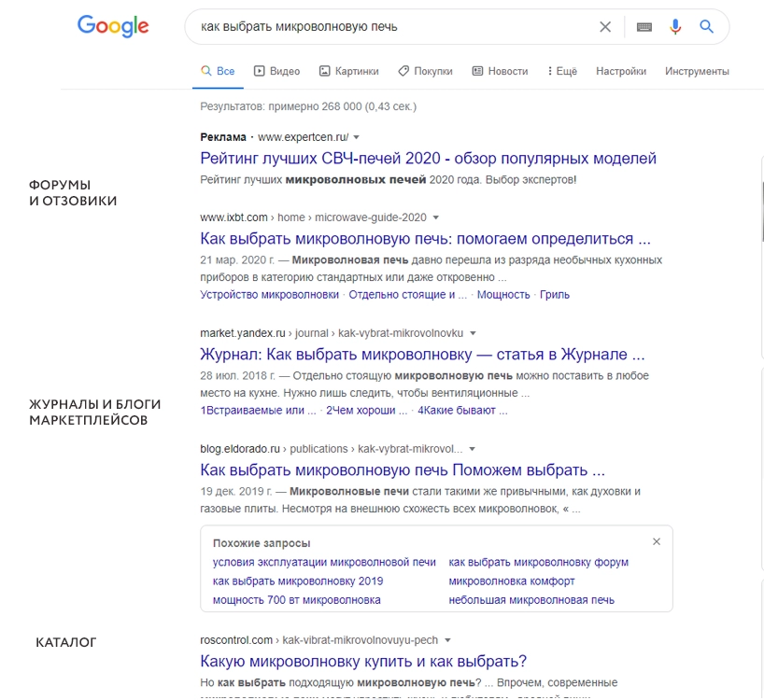Open sitelink 4Какие бывают ...
This screenshot has height=700, width=764.
pyautogui.click(x=462, y=411)
